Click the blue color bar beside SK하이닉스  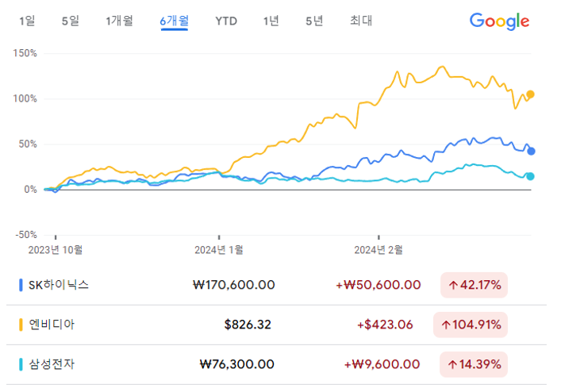pyautogui.click(x=21, y=285)
